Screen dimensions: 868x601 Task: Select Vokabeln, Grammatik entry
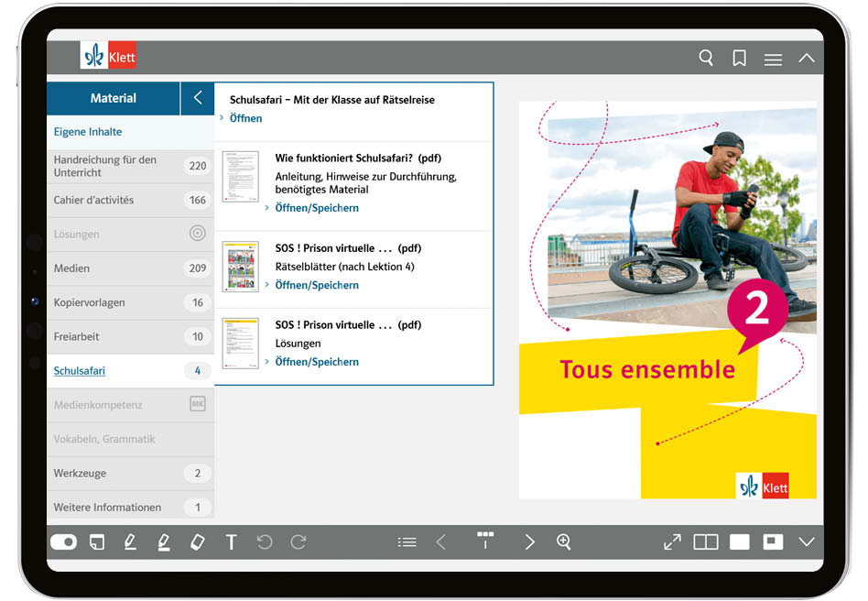[x=130, y=439]
